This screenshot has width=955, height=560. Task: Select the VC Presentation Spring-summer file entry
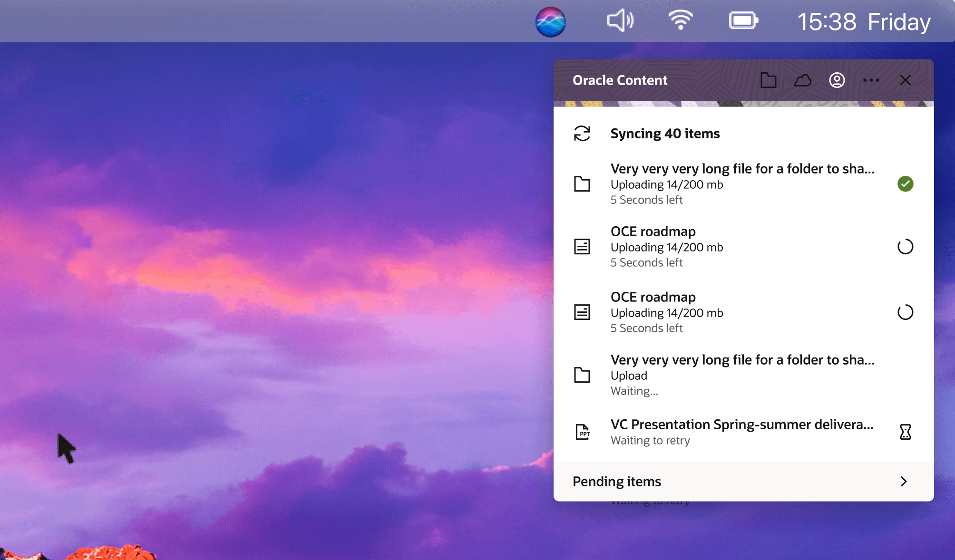coord(741,425)
